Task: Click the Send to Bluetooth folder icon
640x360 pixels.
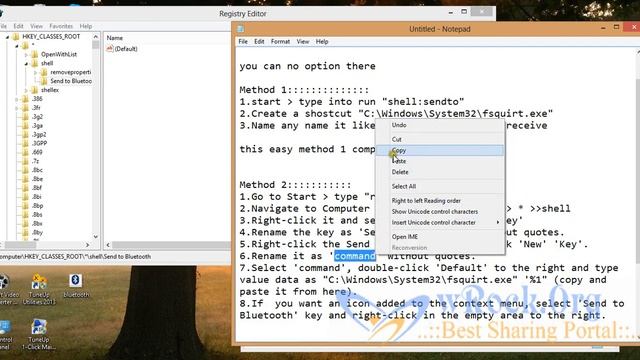Action: pos(44,81)
